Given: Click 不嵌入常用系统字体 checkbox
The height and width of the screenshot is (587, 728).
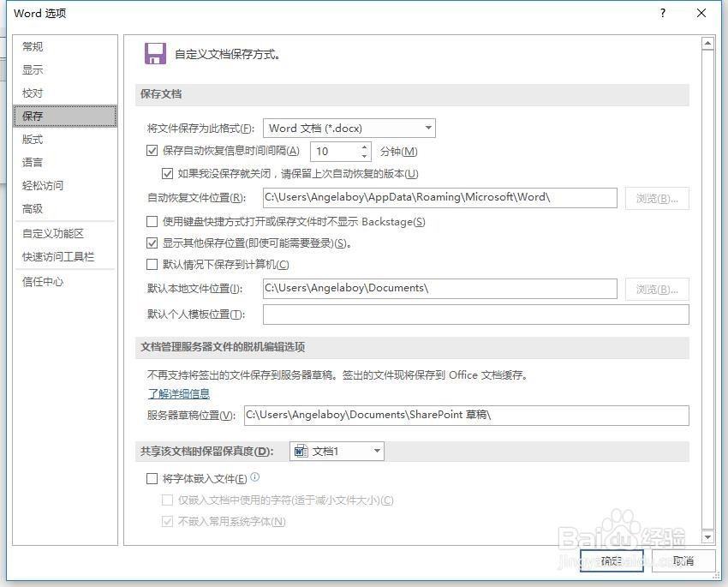Looking at the screenshot, I should 167,522.
